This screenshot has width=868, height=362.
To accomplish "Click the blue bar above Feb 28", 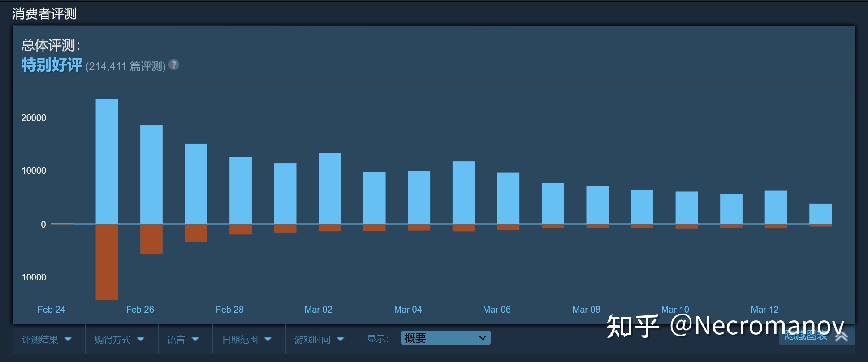I will [241, 190].
